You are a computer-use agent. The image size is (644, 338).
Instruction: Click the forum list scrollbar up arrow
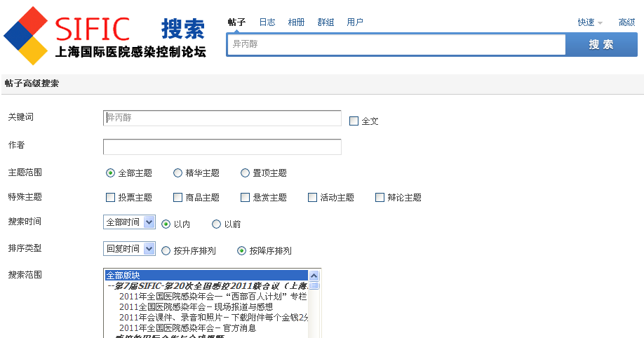pos(314,276)
